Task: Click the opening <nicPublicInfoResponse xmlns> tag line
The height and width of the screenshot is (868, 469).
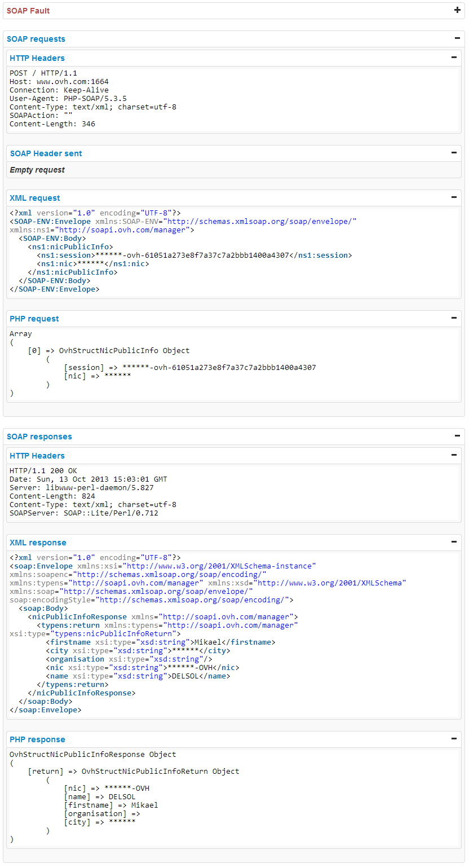Action: click(x=163, y=617)
